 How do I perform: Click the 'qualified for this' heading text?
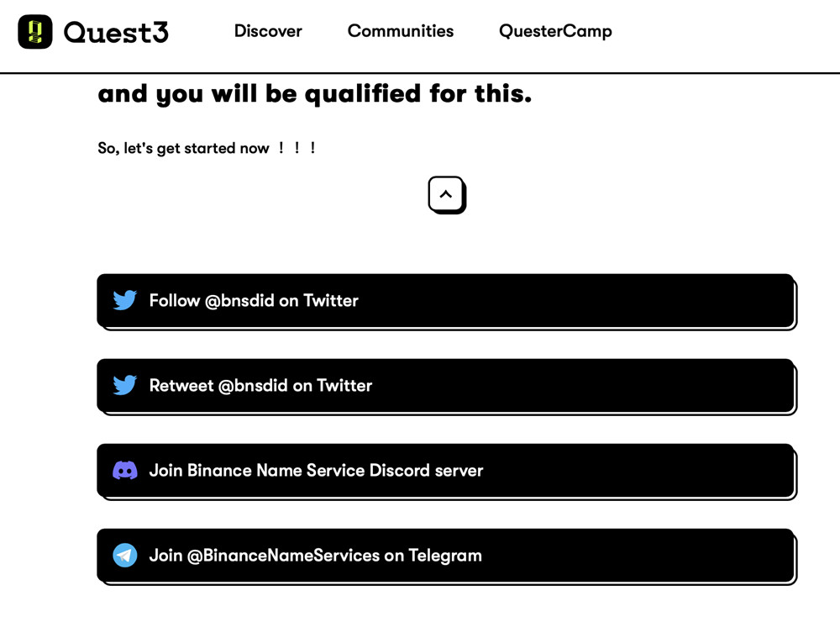click(417, 94)
